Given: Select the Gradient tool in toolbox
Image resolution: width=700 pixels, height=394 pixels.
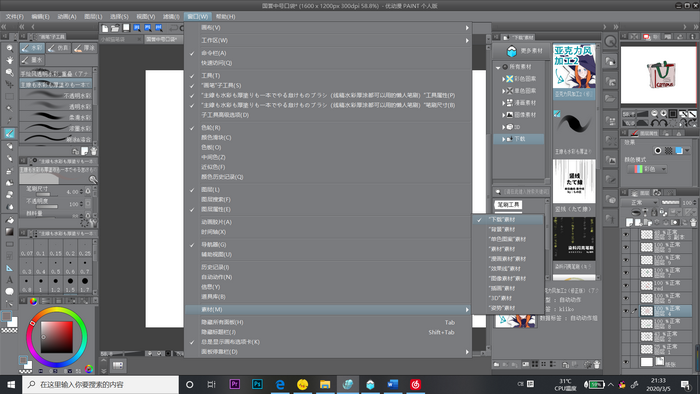Looking at the screenshot, I should [9, 232].
